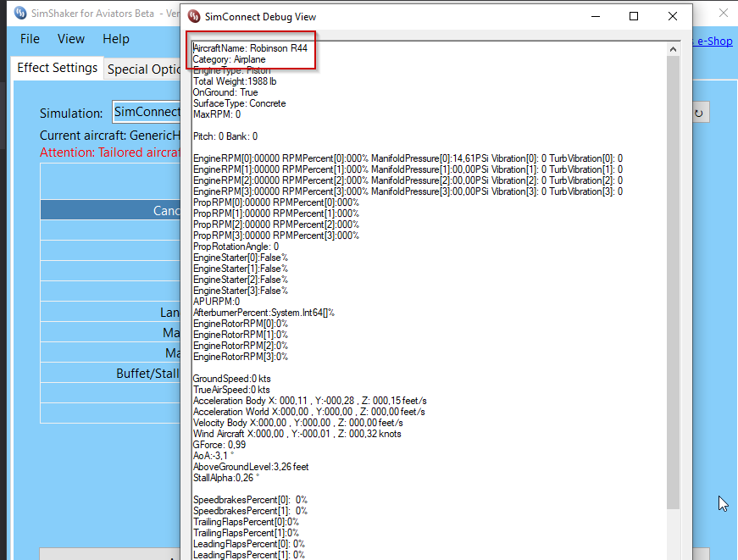Minimize the SimConnect Debug View window
The width and height of the screenshot is (738, 560).
pos(596,16)
